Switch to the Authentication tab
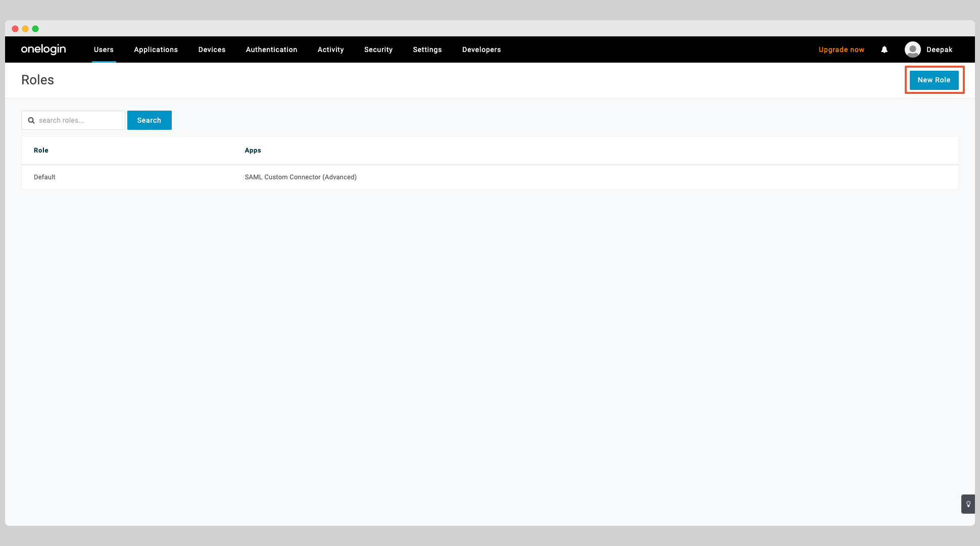 pos(271,49)
